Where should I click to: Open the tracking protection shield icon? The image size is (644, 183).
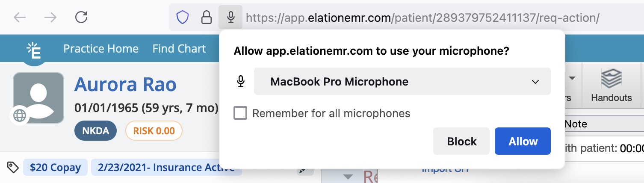(183, 18)
